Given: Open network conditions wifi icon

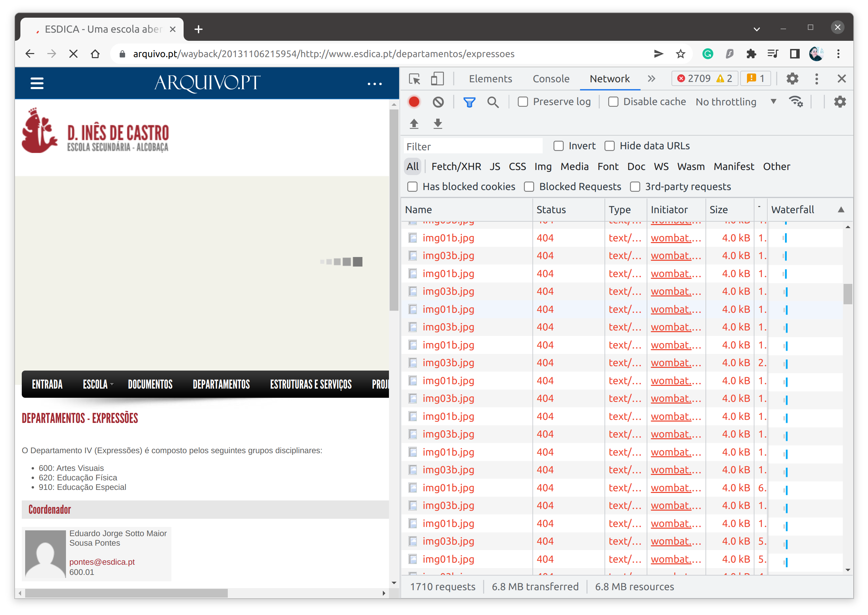Looking at the screenshot, I should [795, 102].
